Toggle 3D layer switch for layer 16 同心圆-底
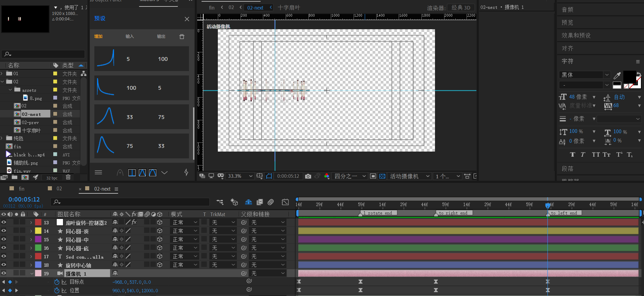This screenshot has width=644, height=296. (159, 248)
